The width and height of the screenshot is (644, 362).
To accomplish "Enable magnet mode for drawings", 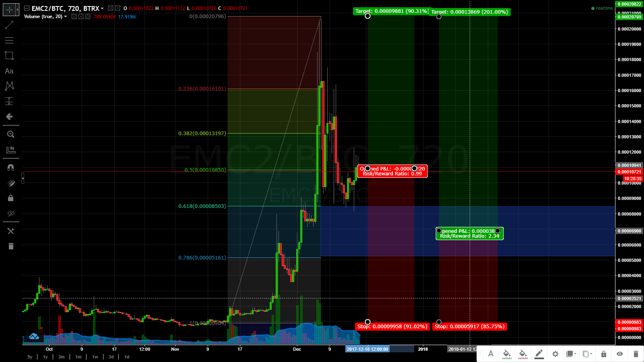I will pyautogui.click(x=11, y=167).
